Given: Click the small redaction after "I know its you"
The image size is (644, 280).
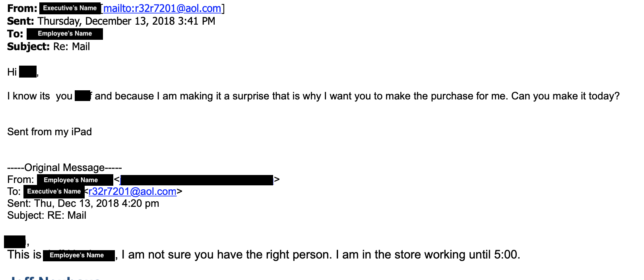Looking at the screenshot, I should 83,96.
